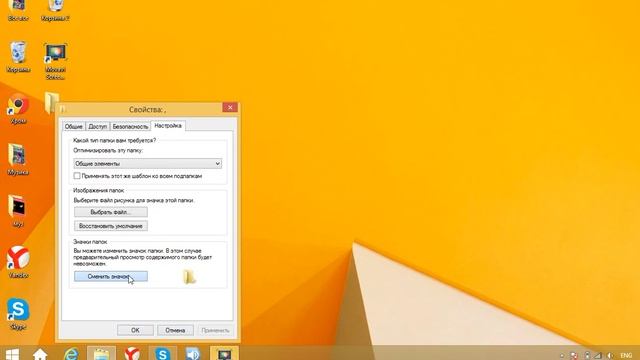This screenshot has width=640, height=360.
Task: Select the folder icon behind the properties dialog
Action: 51,102
